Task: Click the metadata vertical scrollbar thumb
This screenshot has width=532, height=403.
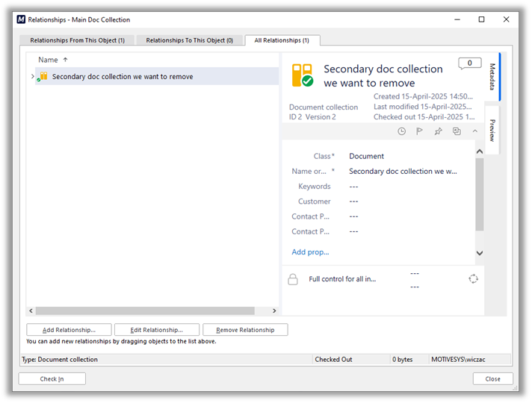Action: (x=480, y=194)
